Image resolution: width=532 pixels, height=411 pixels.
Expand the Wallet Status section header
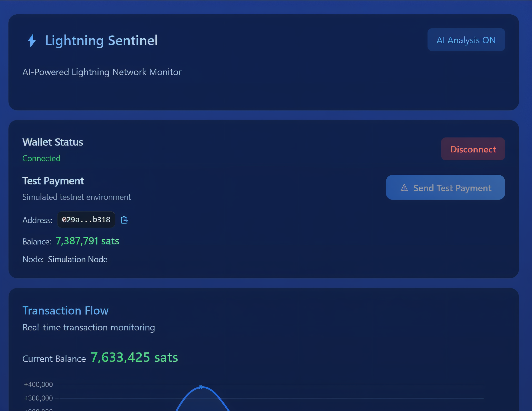tap(52, 142)
